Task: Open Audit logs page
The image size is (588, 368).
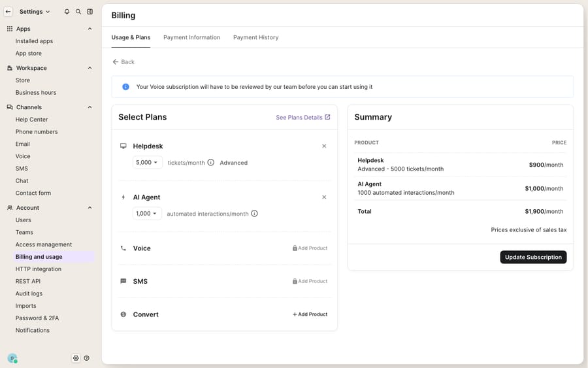Action: (x=29, y=293)
